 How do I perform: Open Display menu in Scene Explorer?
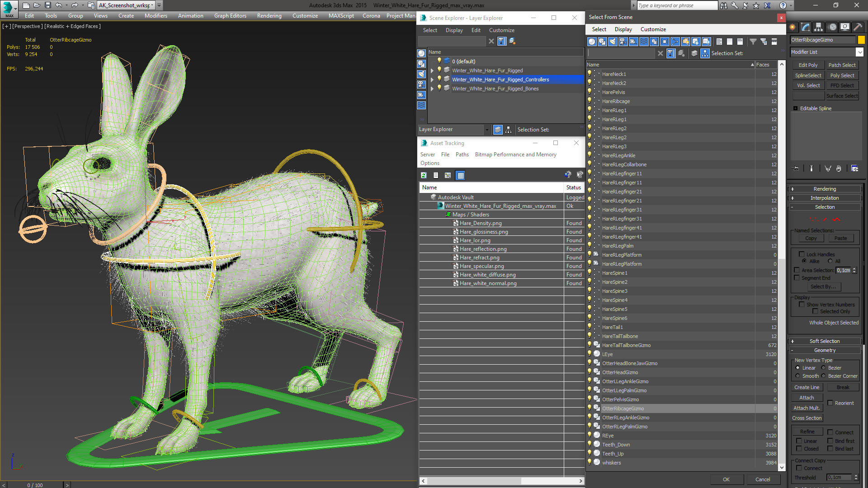454,30
